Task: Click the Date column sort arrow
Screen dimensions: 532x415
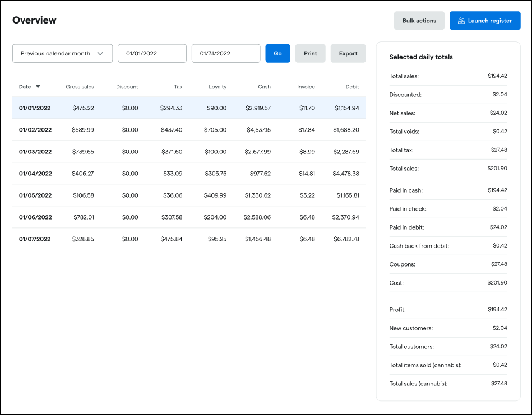Action: coord(38,87)
